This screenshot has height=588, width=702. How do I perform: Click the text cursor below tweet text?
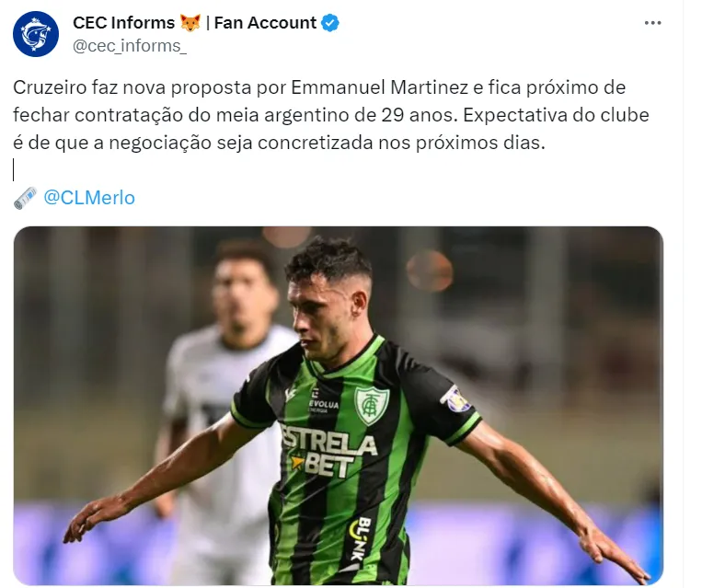click(x=14, y=169)
